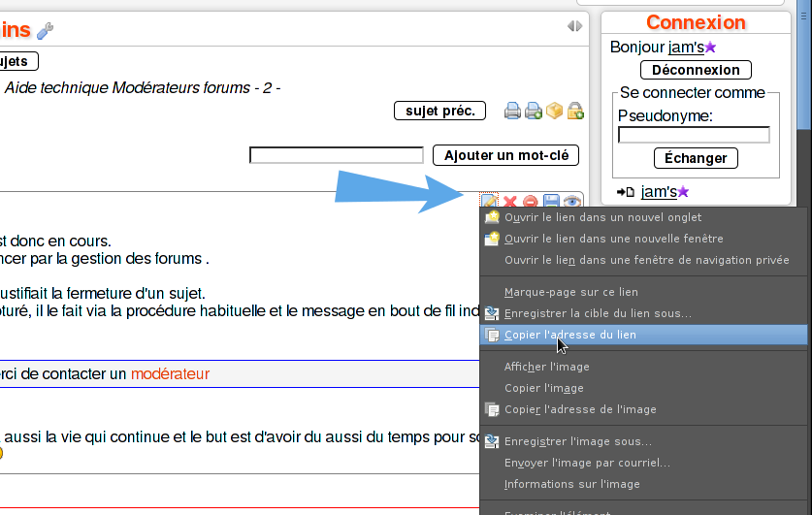812x515 pixels.
Task: Select 'Ouvrir le lien dans une nouvelle fenêtre'
Action: coord(644,239)
